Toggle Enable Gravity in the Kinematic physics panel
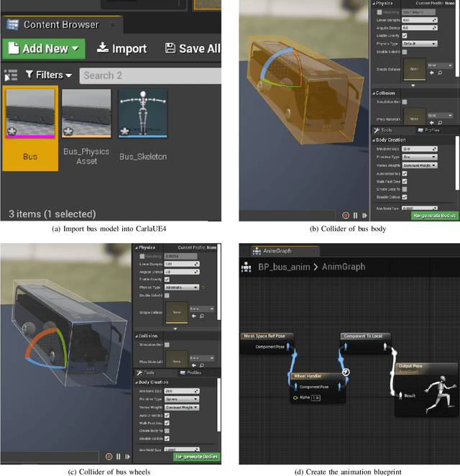The image size is (460, 476). pyautogui.click(x=167, y=279)
